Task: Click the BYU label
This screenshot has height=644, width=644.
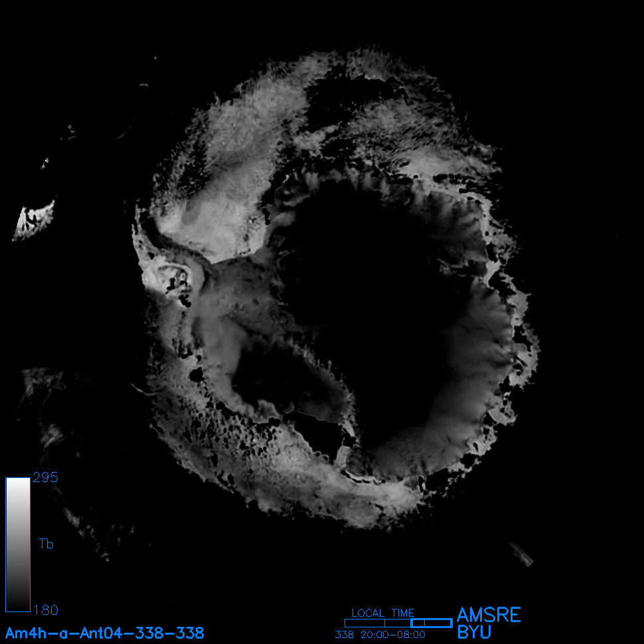Action: (x=474, y=632)
